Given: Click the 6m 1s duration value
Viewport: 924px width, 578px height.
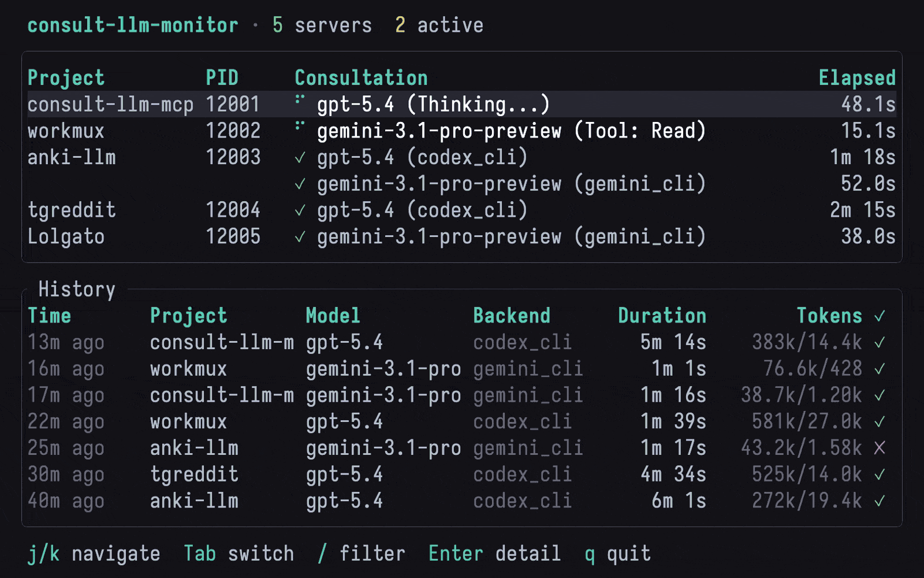Looking at the screenshot, I should [x=679, y=501].
